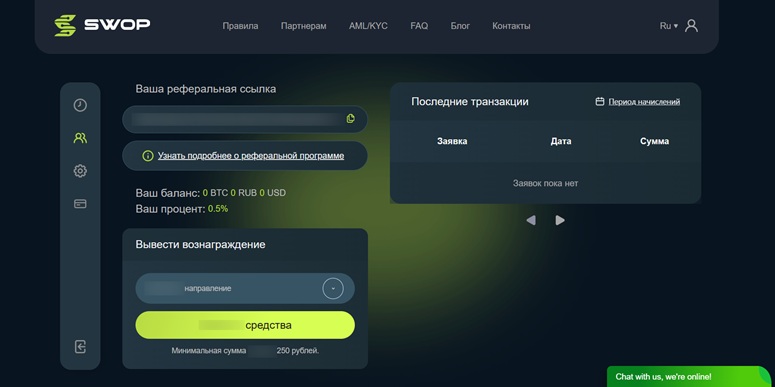Click the Период начислений link
Image resolution: width=775 pixels, height=387 pixels.
pyautogui.click(x=644, y=102)
